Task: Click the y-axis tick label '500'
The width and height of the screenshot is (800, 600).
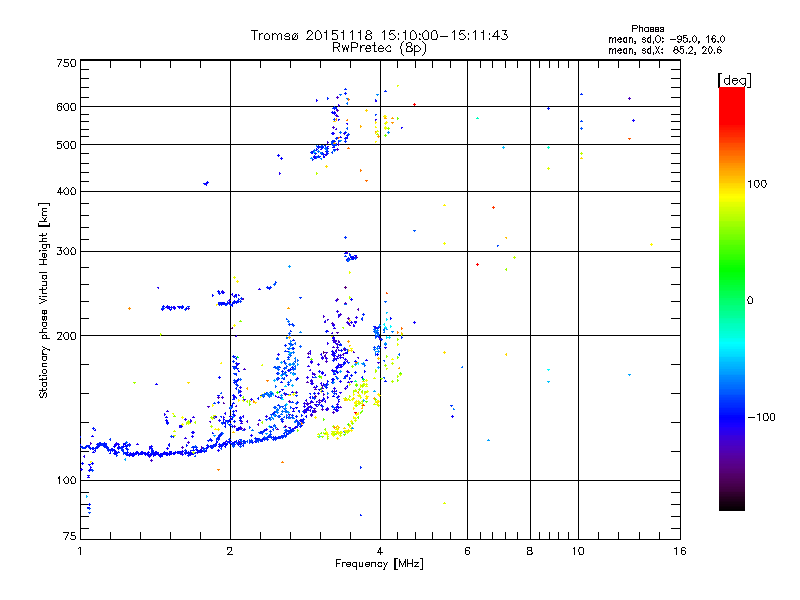Action: (66, 145)
